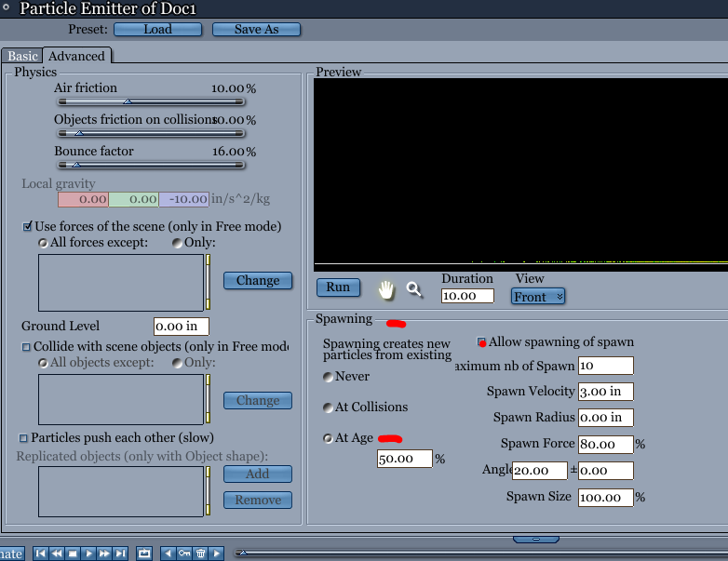
Task: Click the trash icon to delete keyframe
Action: click(200, 554)
